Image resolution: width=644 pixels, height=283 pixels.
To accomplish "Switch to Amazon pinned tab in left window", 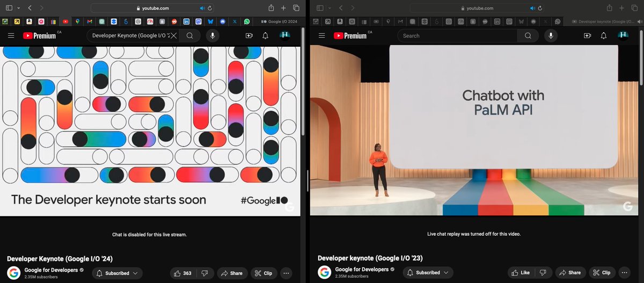I will coord(29,21).
